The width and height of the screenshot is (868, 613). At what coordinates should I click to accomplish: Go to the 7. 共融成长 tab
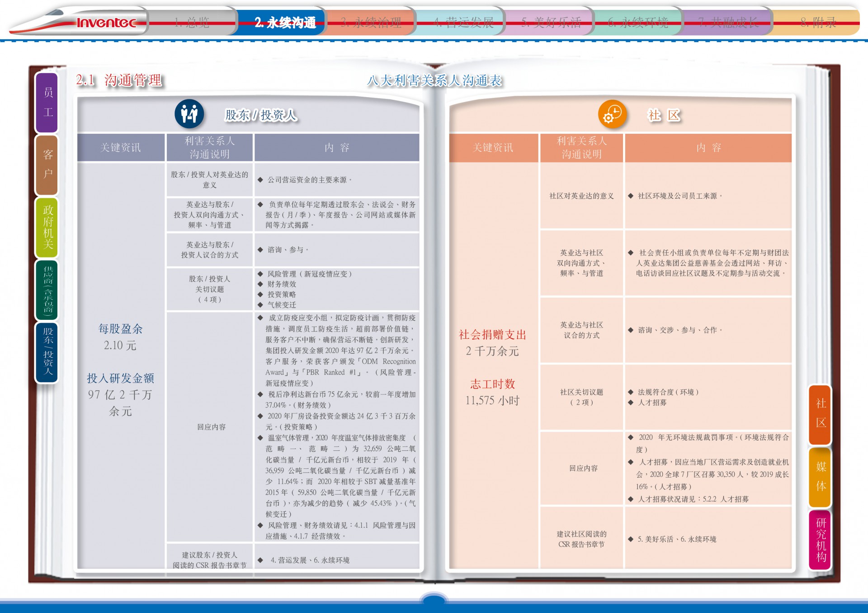(728, 22)
